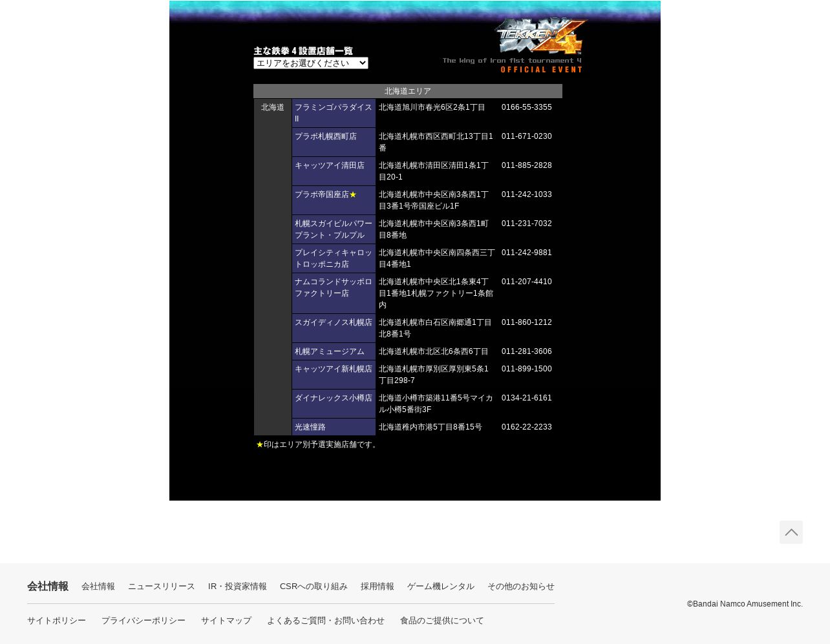Click phone number 0134-21-6161
The width and height of the screenshot is (830, 644).
(x=527, y=398)
